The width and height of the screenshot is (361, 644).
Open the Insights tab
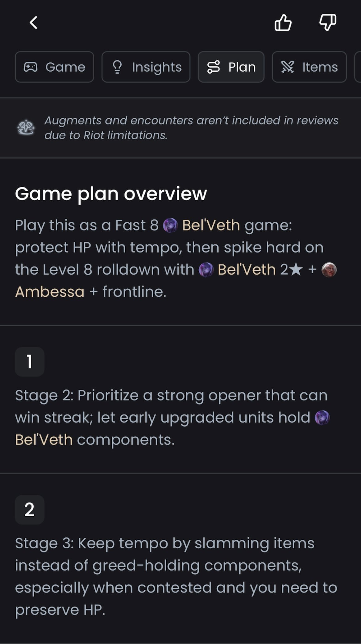(146, 67)
